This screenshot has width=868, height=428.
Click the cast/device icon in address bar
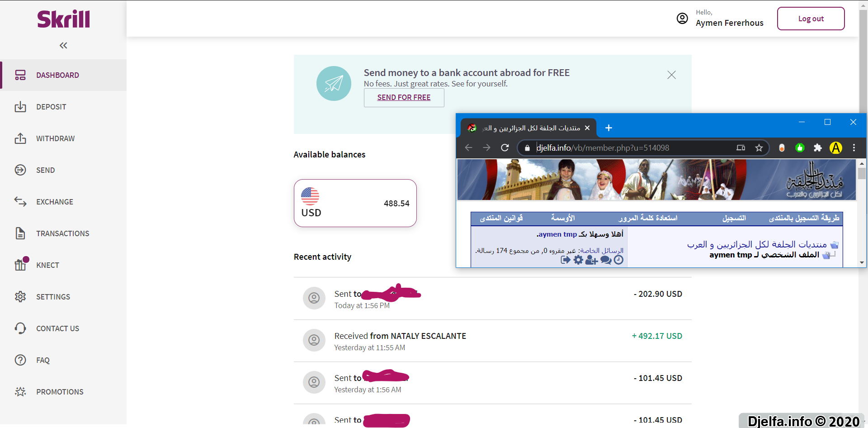pyautogui.click(x=741, y=147)
